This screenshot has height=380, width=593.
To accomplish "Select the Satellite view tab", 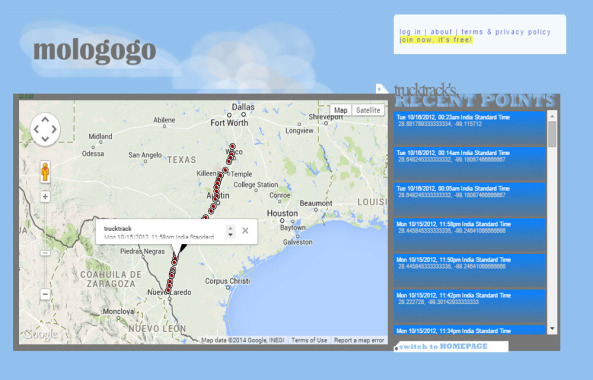I will (368, 110).
